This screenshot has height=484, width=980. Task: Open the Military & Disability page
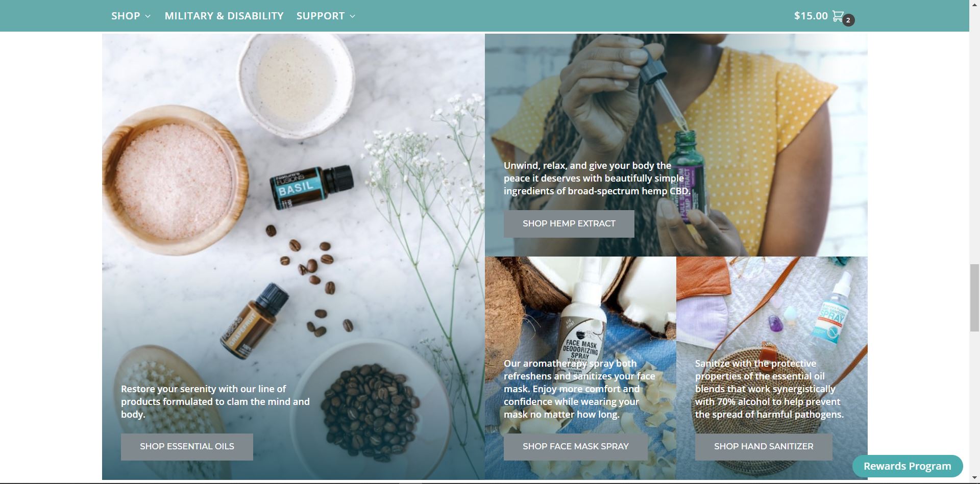click(224, 16)
